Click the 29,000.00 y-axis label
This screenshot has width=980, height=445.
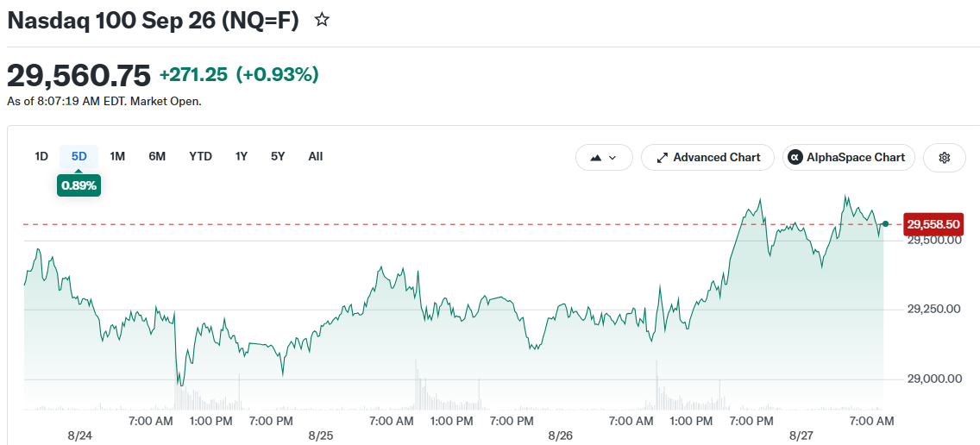click(933, 378)
